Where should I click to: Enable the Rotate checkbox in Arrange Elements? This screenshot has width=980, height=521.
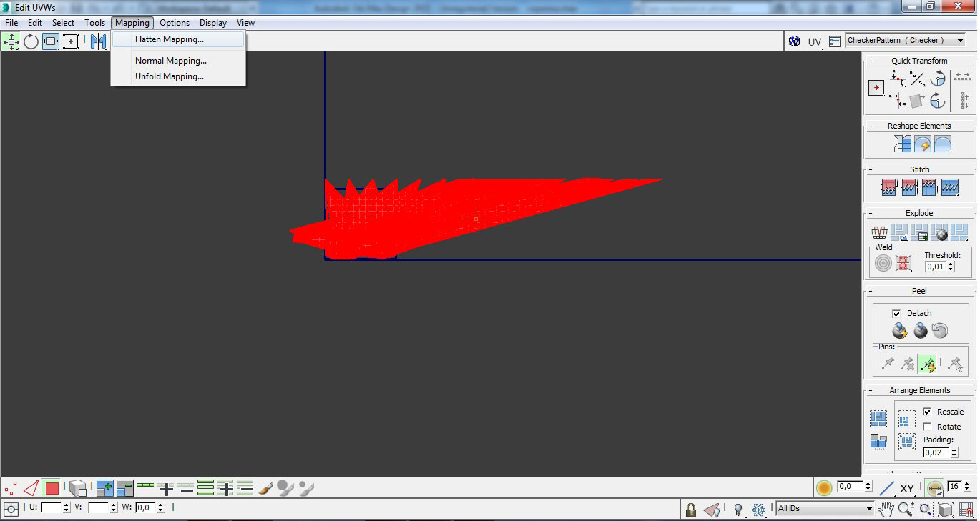click(x=927, y=427)
